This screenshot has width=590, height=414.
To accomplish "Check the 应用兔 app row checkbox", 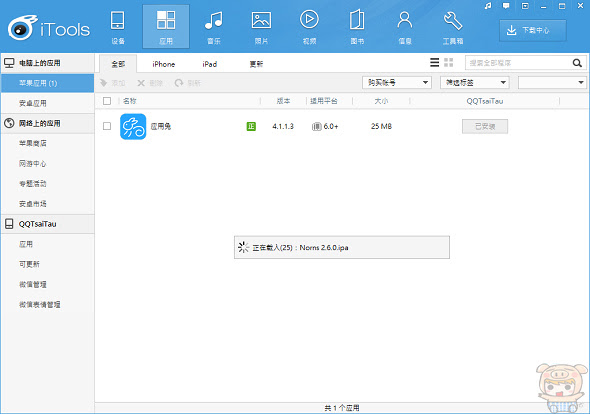I will click(x=107, y=126).
